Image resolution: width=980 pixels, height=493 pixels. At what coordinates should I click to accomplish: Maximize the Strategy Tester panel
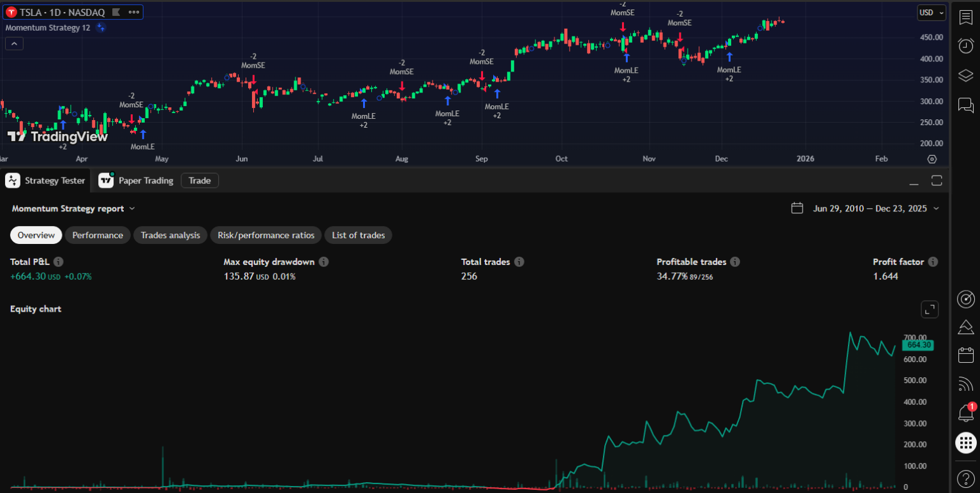click(937, 181)
